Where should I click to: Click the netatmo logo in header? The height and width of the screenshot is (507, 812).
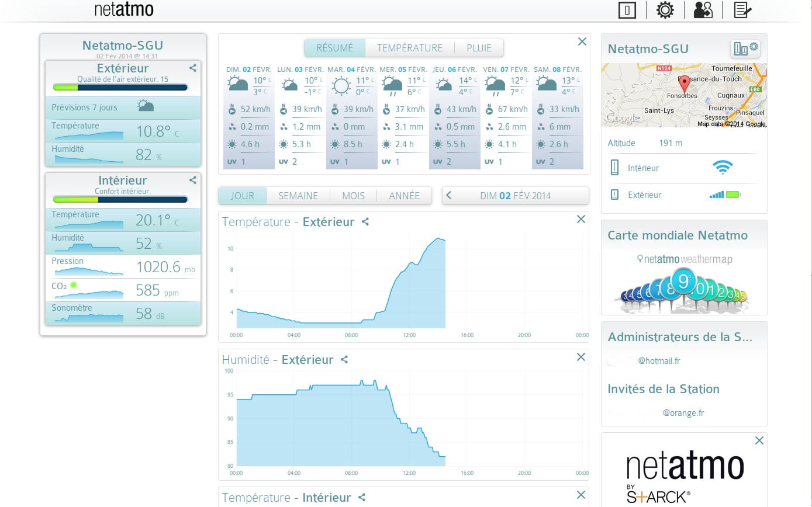[x=124, y=9]
